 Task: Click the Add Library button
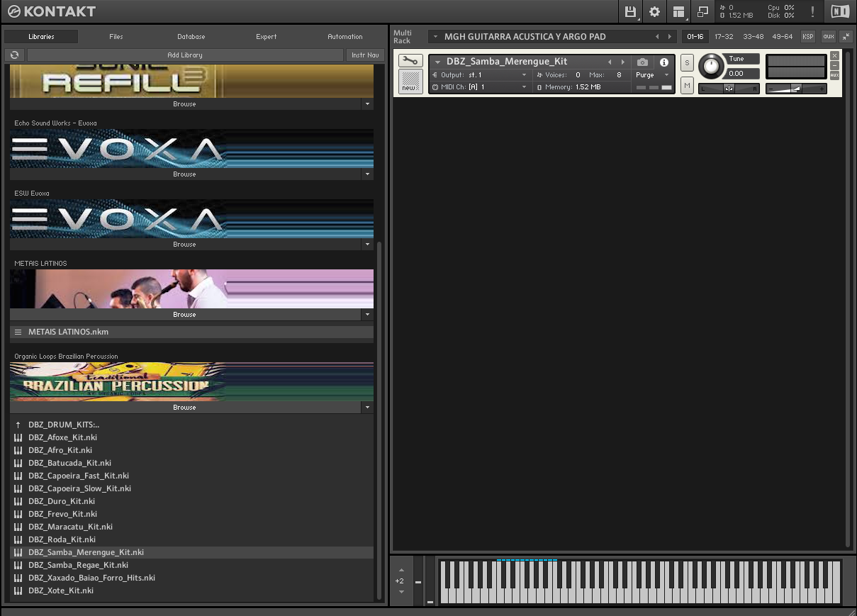tap(185, 55)
